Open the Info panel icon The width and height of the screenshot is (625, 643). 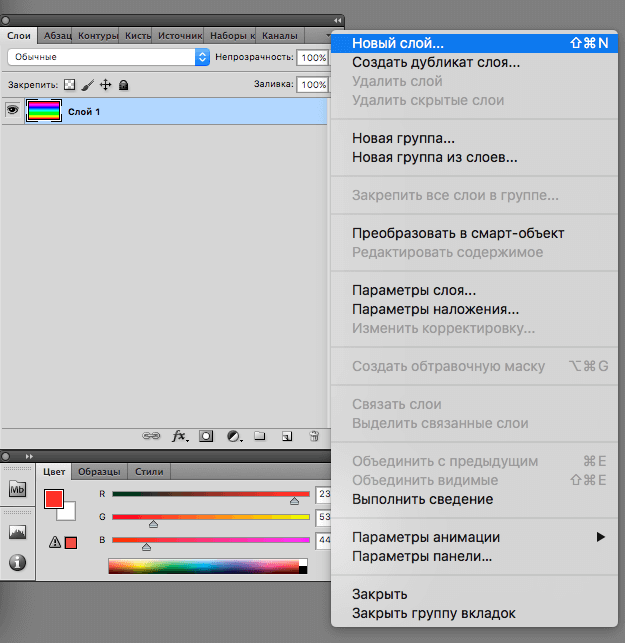coord(17,563)
